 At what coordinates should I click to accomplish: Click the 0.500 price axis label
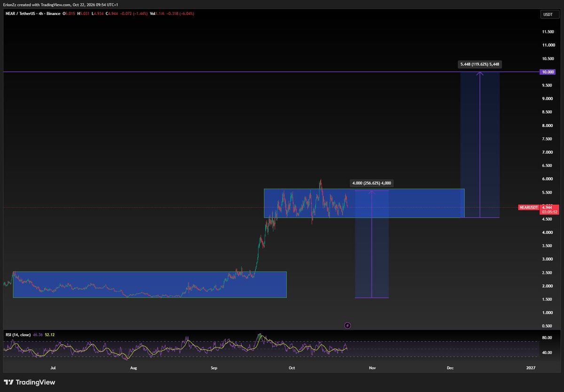click(548, 326)
